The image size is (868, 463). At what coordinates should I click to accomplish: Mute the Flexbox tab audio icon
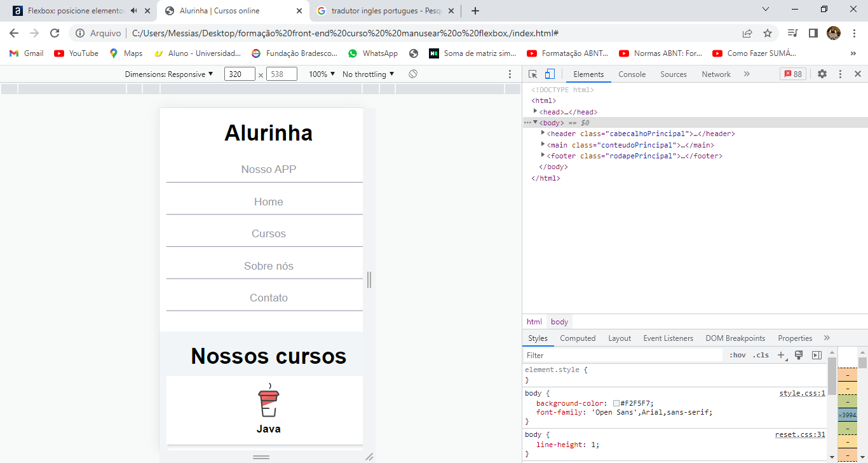click(x=133, y=11)
